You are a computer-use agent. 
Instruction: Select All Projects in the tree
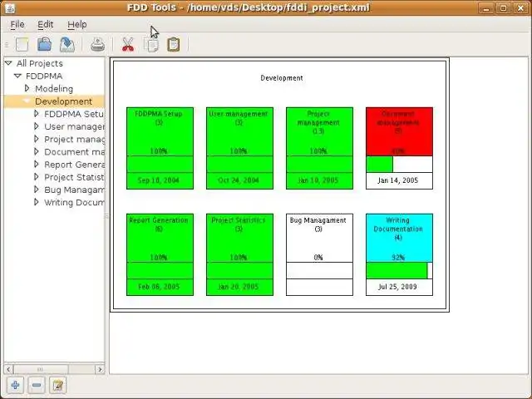40,63
